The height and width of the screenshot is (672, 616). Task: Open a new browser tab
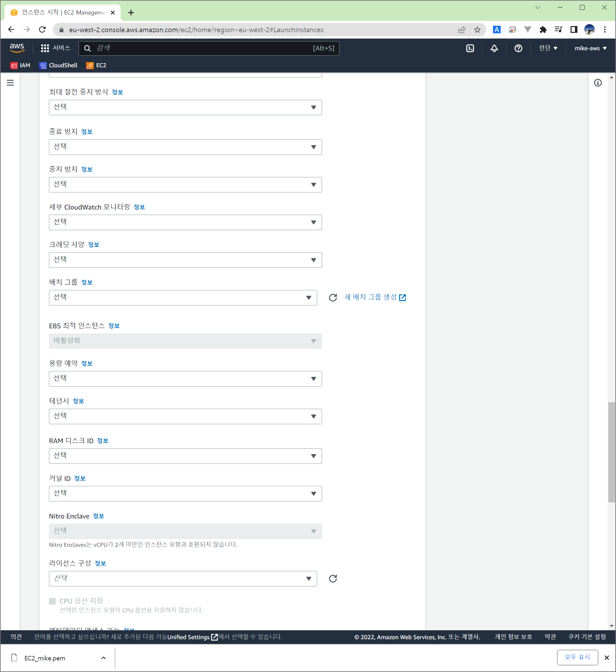click(x=131, y=13)
